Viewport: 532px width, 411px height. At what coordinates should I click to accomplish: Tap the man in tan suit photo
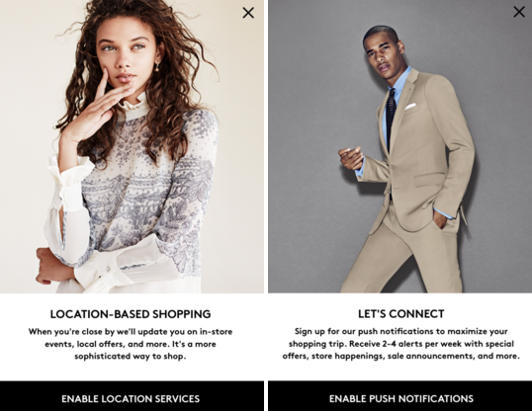(x=400, y=146)
